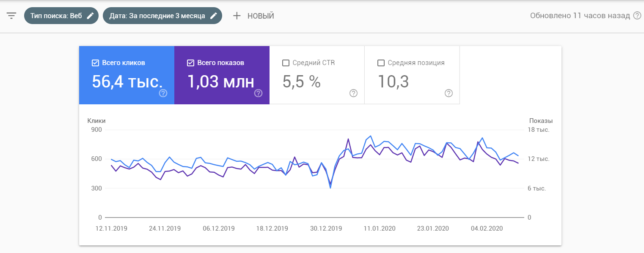This screenshot has width=644, height=253.
Task: Enable the Средняя позиция checkbox
Action: coord(381,63)
